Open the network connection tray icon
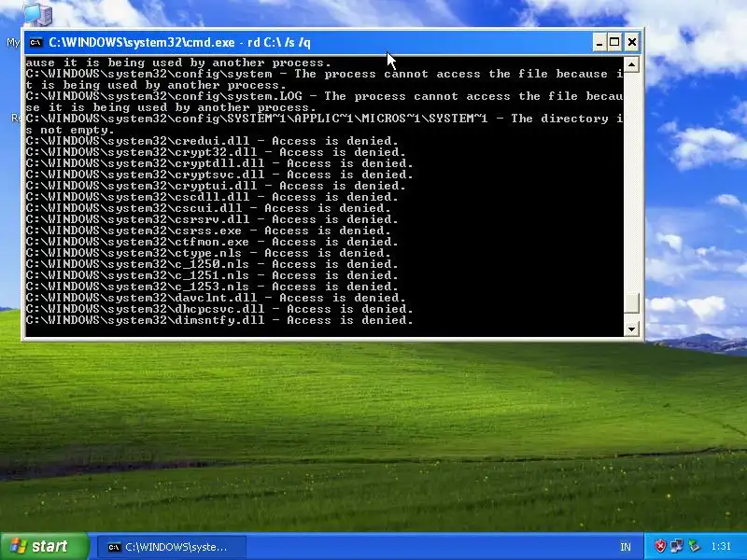 tap(676, 546)
